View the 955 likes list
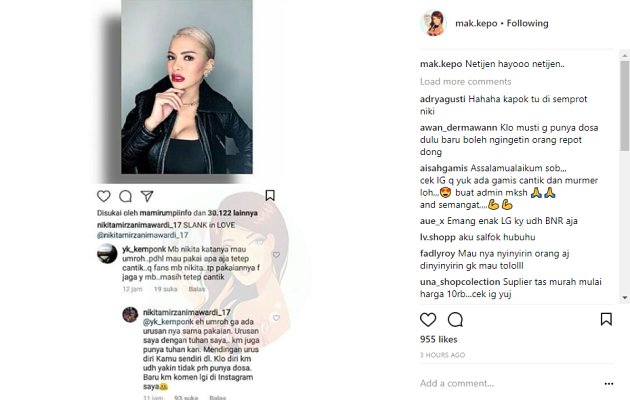This screenshot has height=400, width=630. [x=438, y=339]
